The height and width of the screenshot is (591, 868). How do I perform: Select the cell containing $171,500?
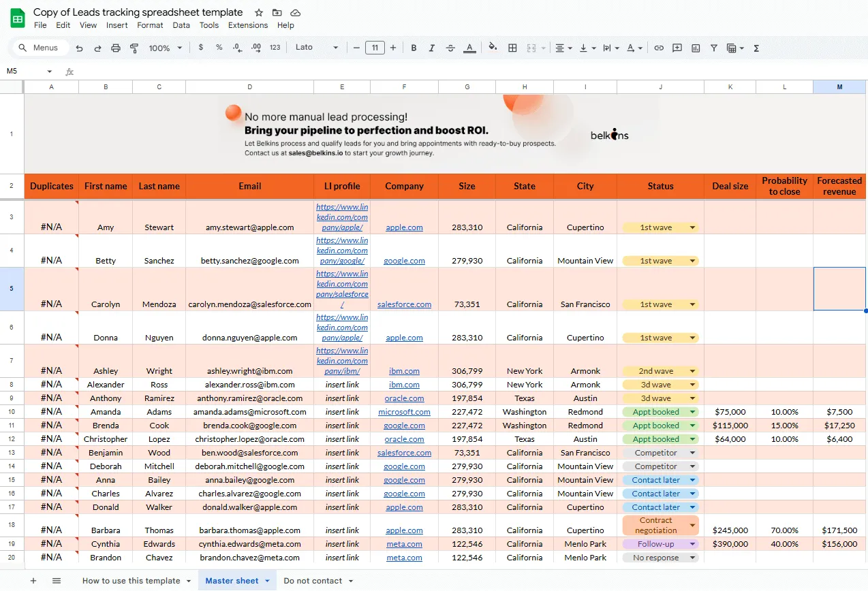(x=839, y=525)
